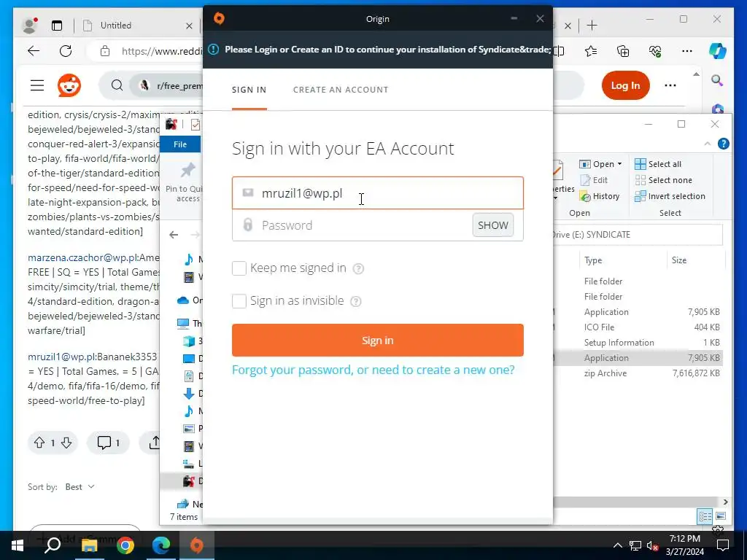Open Reddit hamburger navigation menu
Screen dimensions: 747x560
click(37, 85)
